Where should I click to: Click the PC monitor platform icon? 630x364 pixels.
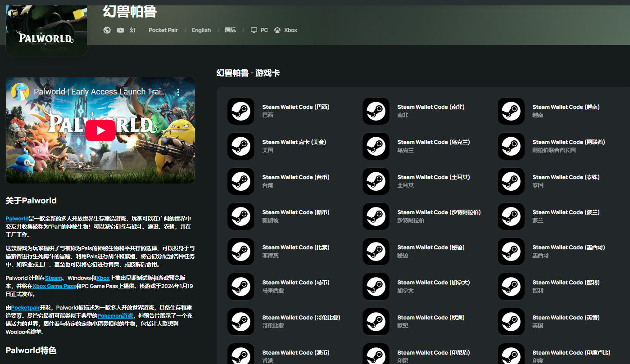[254, 30]
